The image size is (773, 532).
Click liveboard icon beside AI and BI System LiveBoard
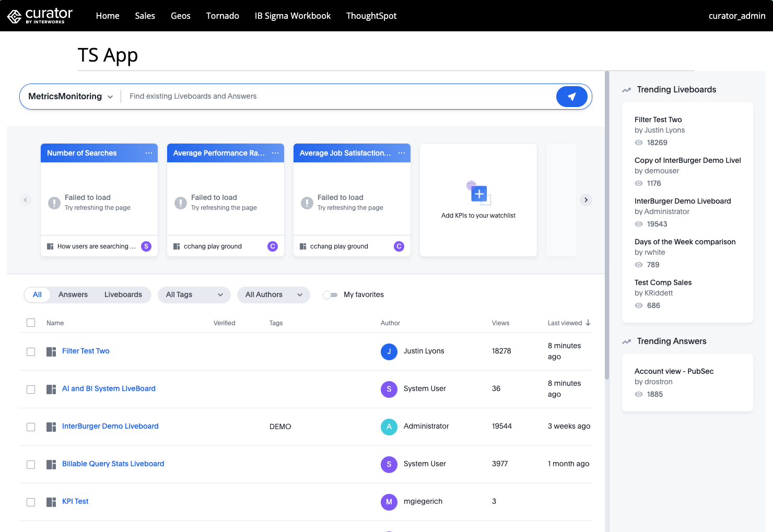pyautogui.click(x=51, y=389)
